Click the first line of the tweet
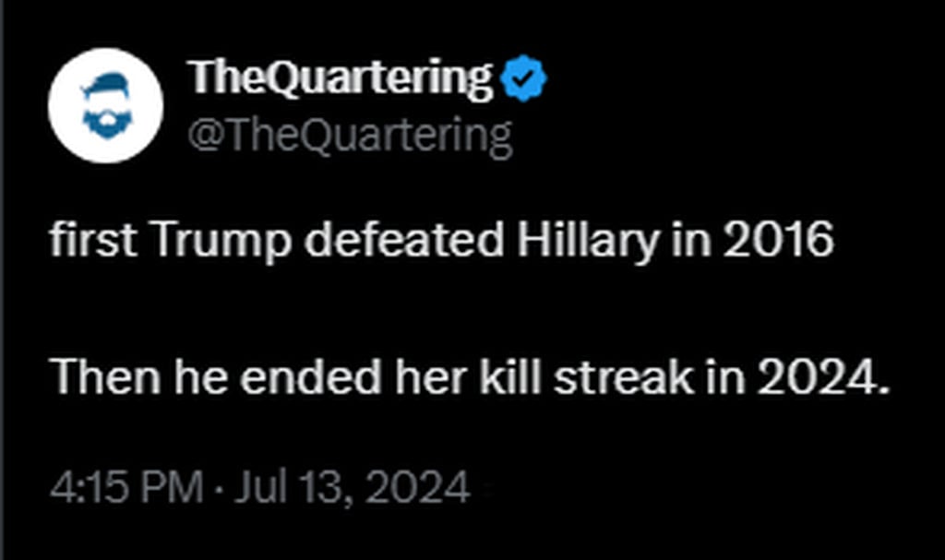This screenshot has width=945, height=560. (x=441, y=242)
